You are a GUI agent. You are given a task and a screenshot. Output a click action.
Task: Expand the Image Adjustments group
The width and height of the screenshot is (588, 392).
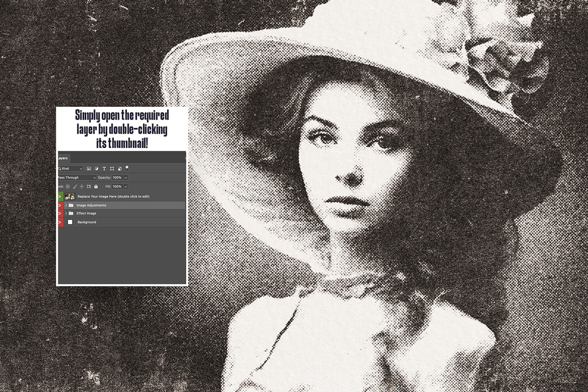66,205
